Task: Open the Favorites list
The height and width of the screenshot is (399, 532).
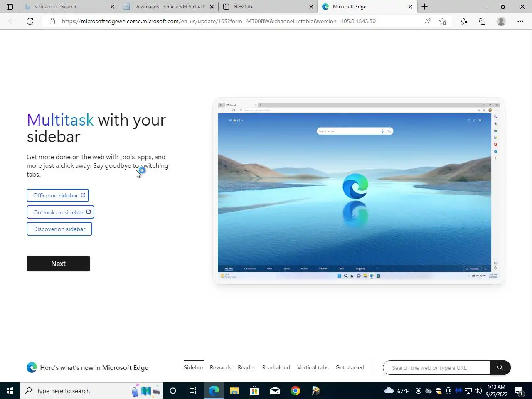Action: coord(464,21)
